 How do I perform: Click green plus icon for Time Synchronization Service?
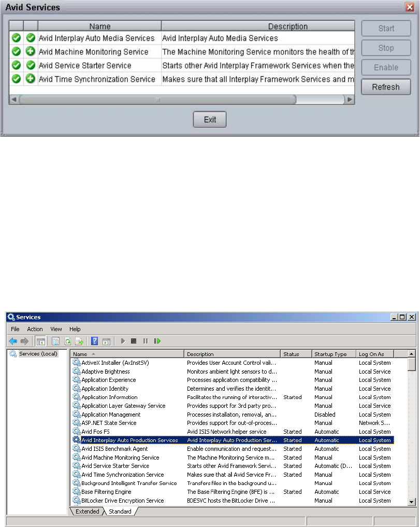[x=31, y=79]
